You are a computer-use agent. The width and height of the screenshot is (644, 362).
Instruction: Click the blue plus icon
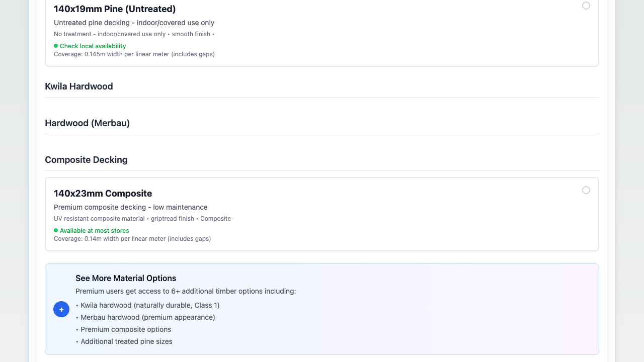click(x=61, y=310)
